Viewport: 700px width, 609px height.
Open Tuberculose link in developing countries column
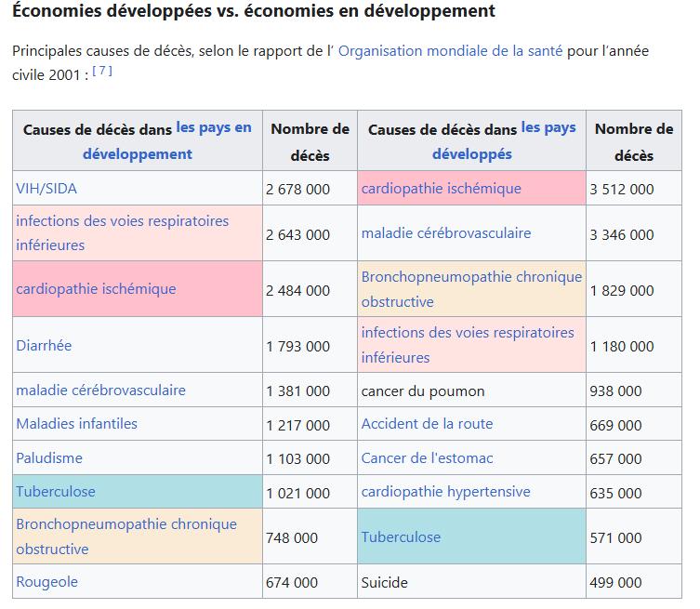pos(56,491)
